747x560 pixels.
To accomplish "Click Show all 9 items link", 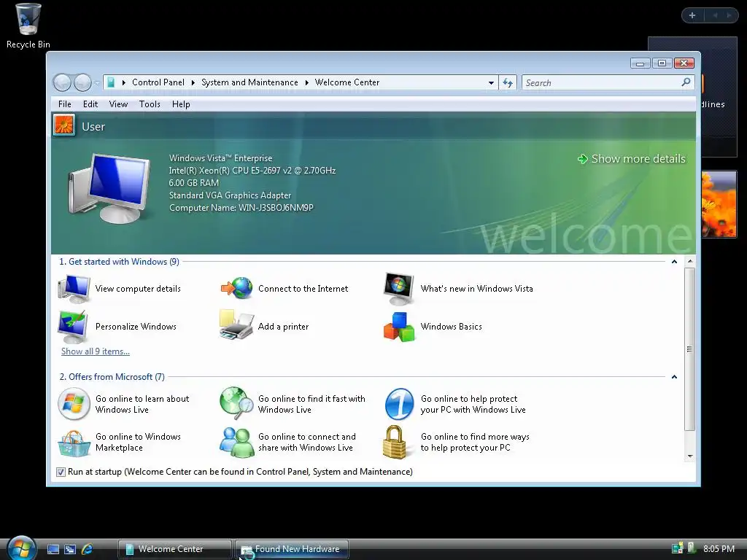I will 96,351.
